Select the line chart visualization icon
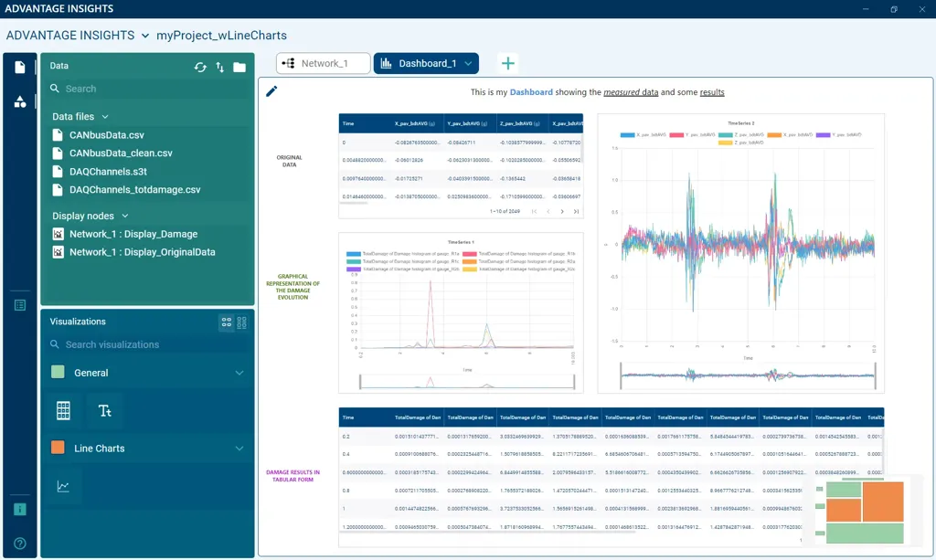The image size is (936, 560). pos(63,487)
